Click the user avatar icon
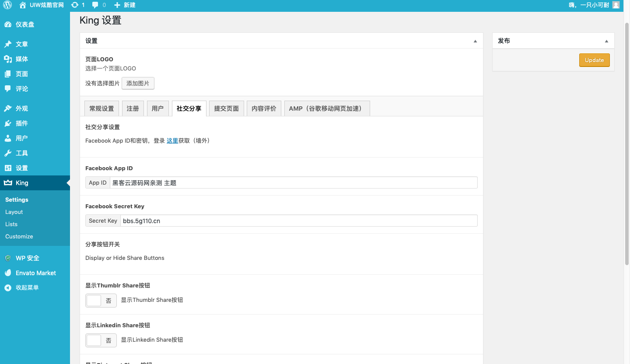This screenshot has width=630, height=364. pos(616,5)
